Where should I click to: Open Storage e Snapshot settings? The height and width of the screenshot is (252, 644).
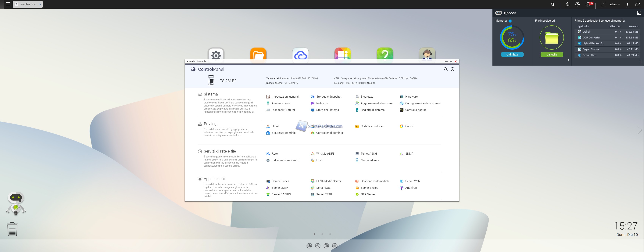coord(328,96)
